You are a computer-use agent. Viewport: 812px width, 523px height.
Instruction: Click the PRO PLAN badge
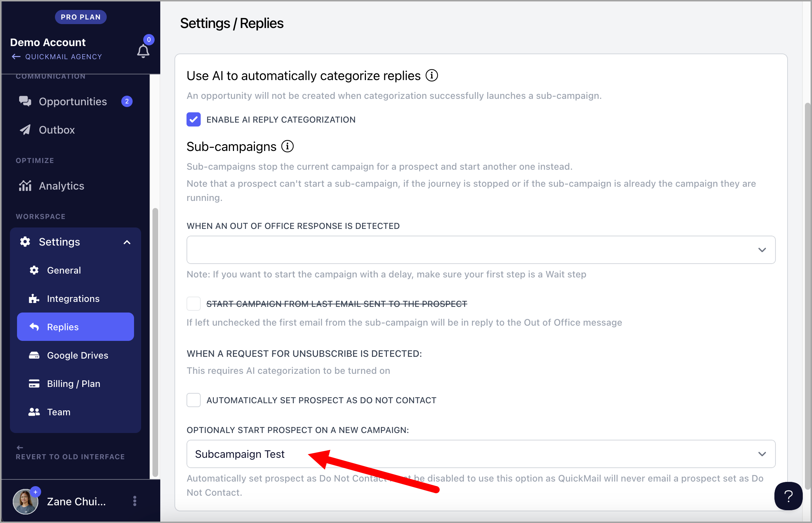(80, 17)
